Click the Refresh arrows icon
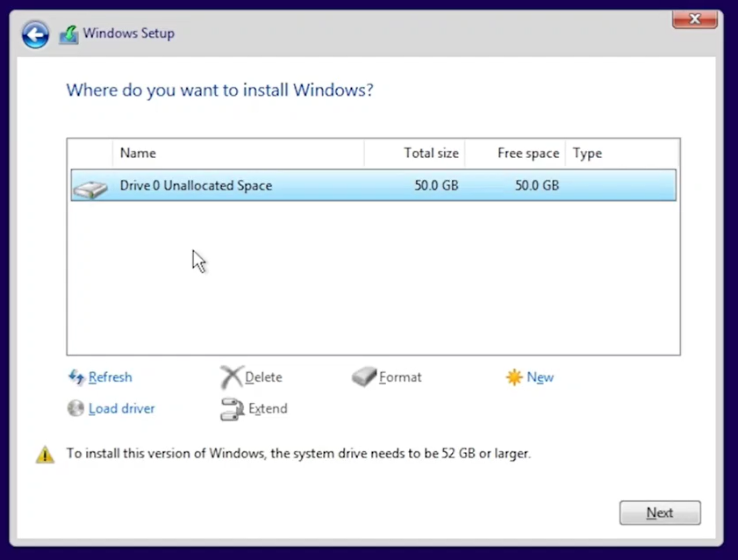The image size is (738, 560). click(76, 377)
